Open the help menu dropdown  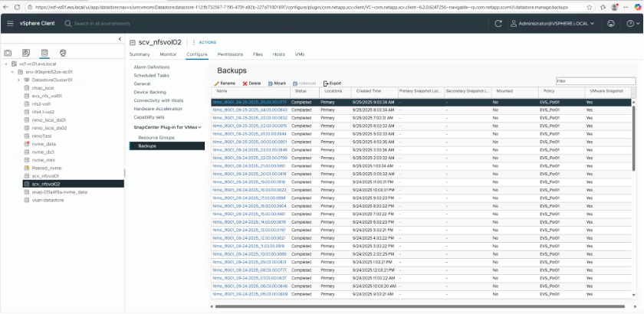(x=631, y=24)
